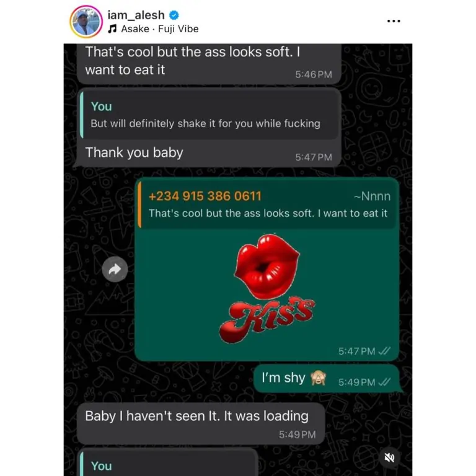Viewport: 476px width, 476px height.
Task: Open the three-dot more options menu
Action: [x=394, y=21]
